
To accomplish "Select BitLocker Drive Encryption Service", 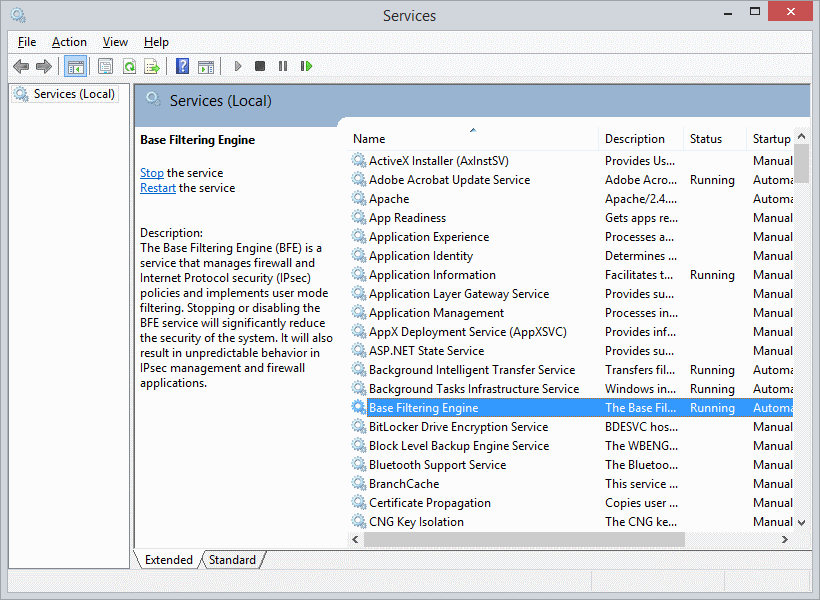I will (x=571, y=426).
